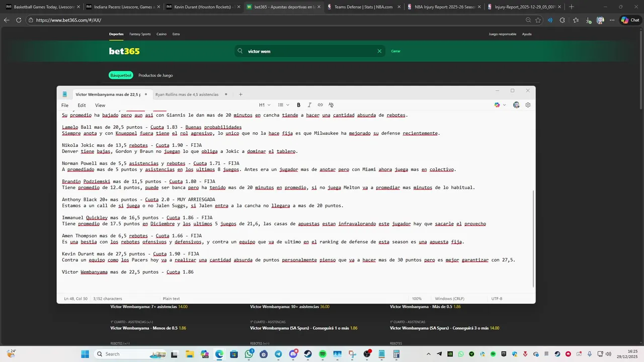The image size is (644, 362).
Task: Open the Edge extensions puzzle icon
Action: (562, 20)
